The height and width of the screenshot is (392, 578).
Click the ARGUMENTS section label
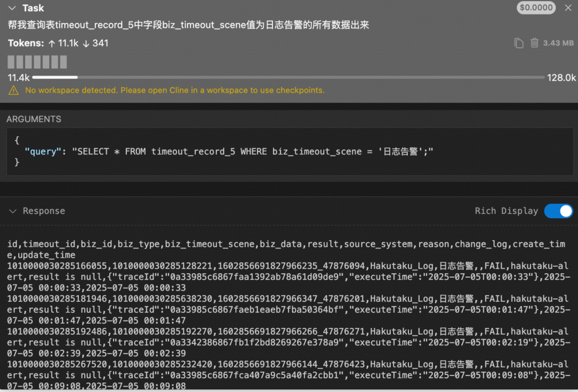click(34, 119)
